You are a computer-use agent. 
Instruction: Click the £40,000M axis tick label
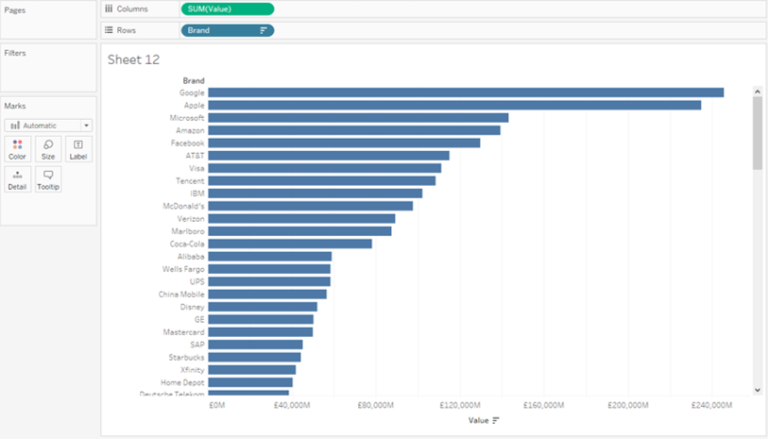292,405
